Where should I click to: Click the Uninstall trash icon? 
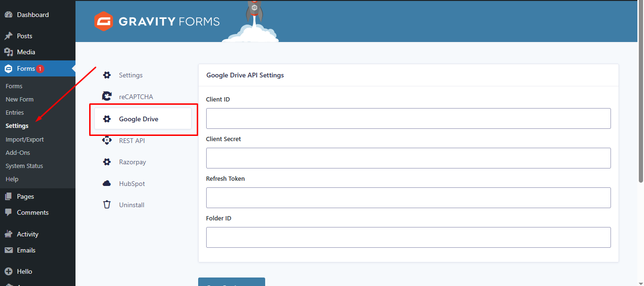pyautogui.click(x=107, y=205)
